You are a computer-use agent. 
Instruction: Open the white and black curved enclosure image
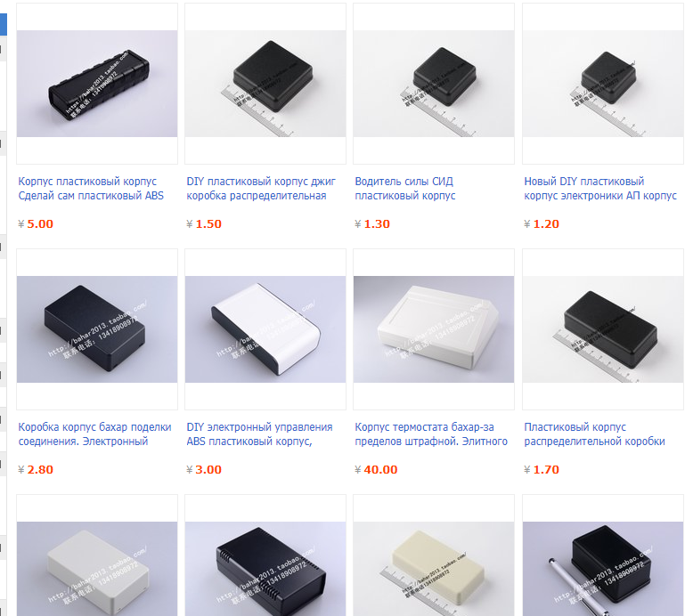pos(265,329)
